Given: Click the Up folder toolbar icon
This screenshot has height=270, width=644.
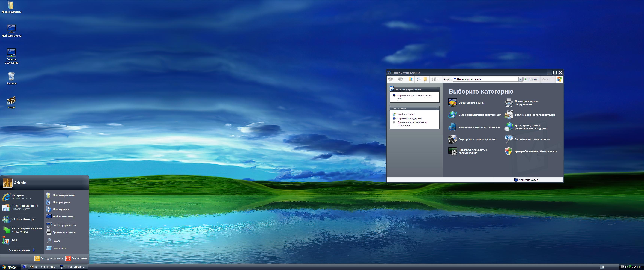Looking at the screenshot, I should [x=411, y=79].
